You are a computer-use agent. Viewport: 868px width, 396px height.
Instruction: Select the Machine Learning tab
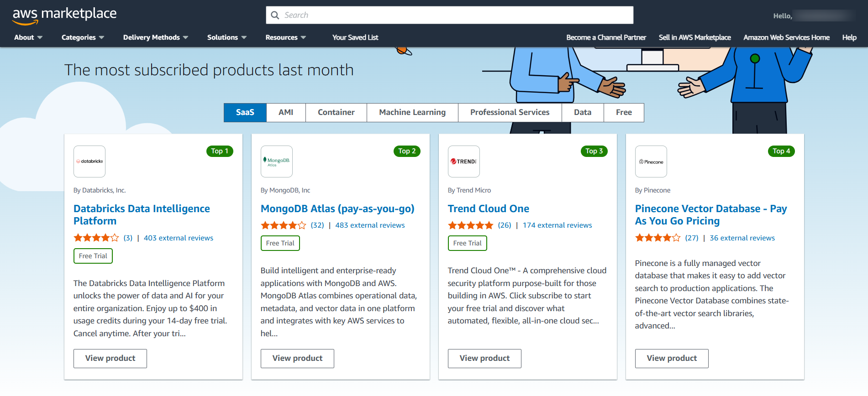pyautogui.click(x=412, y=112)
